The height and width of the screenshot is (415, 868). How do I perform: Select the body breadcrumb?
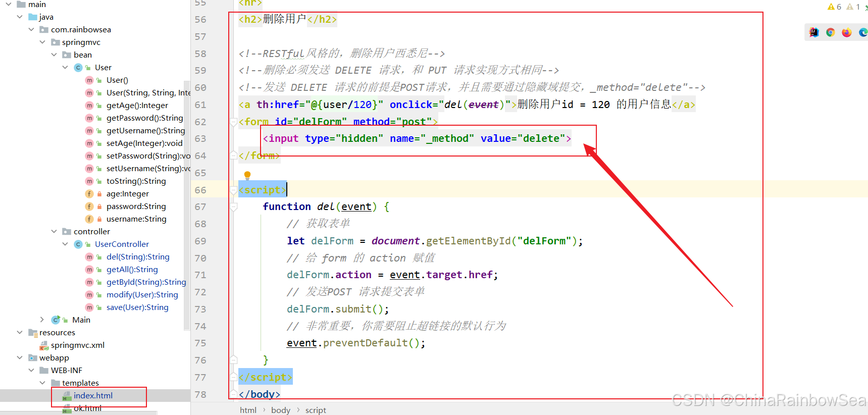(281, 410)
